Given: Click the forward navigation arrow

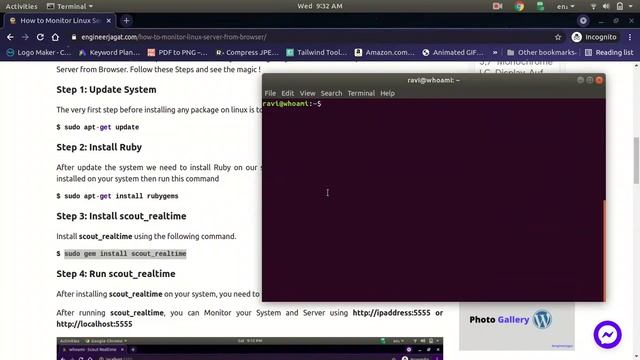Looking at the screenshot, I should (x=25, y=37).
